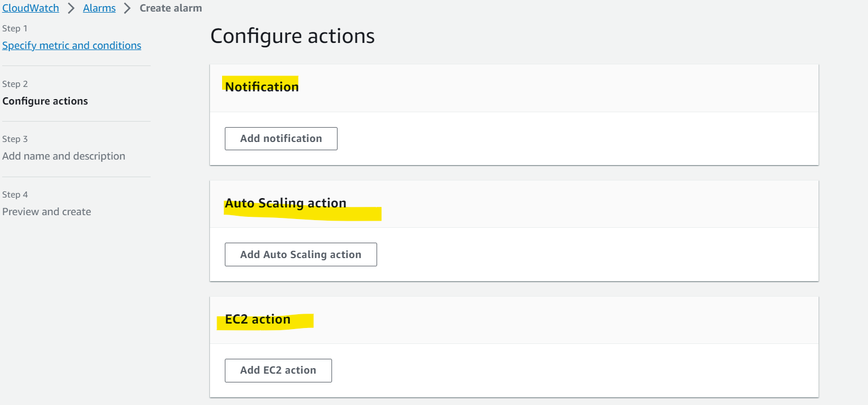Click the chevron after CloudWatch breadcrumb

(71, 8)
